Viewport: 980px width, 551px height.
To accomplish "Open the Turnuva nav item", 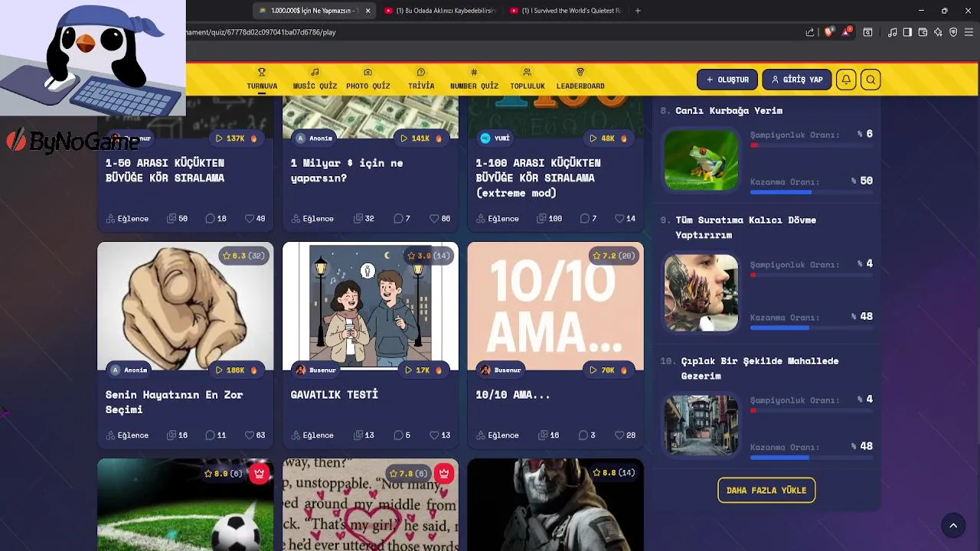I will pos(262,79).
